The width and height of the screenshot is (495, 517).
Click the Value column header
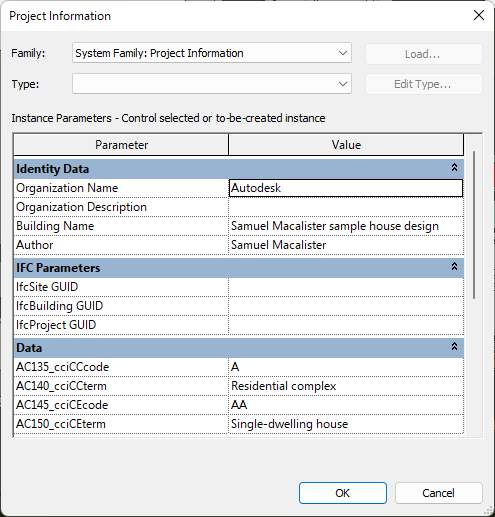[x=346, y=145]
